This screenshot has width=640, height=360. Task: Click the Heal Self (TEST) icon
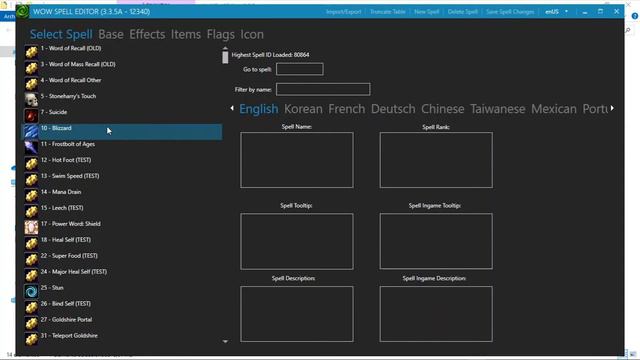point(31,244)
